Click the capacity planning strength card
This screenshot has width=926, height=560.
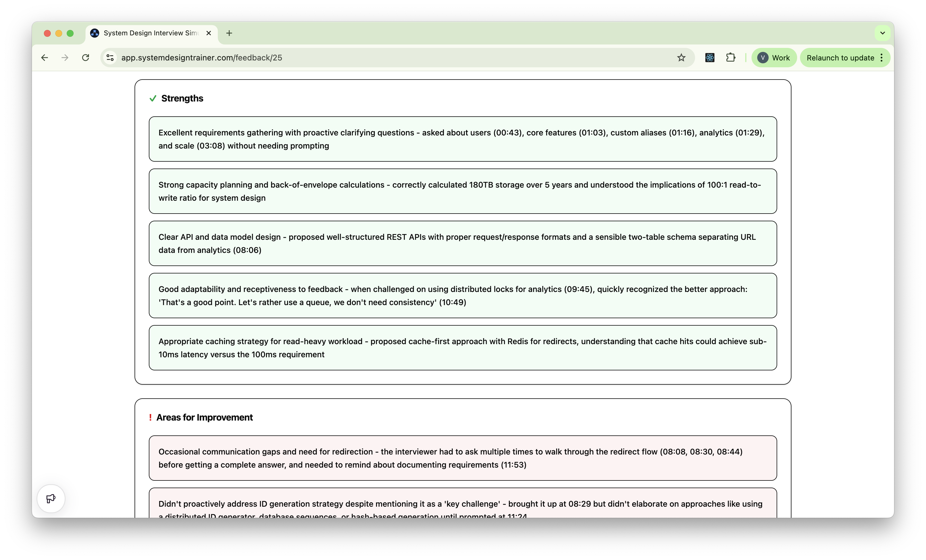point(462,191)
